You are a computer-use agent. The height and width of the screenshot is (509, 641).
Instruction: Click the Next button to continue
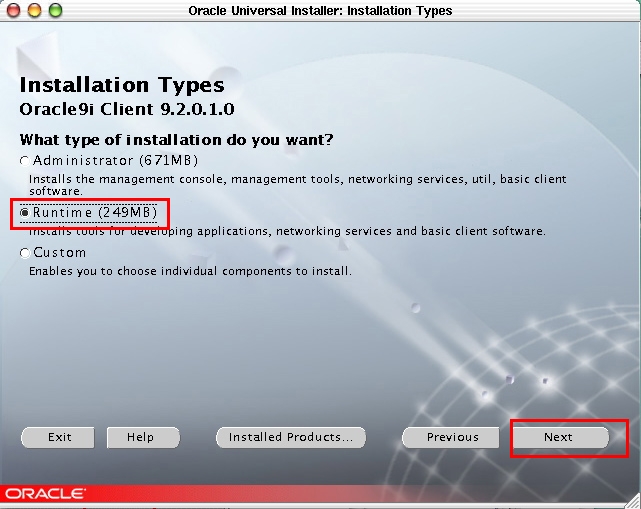pyautogui.click(x=559, y=437)
